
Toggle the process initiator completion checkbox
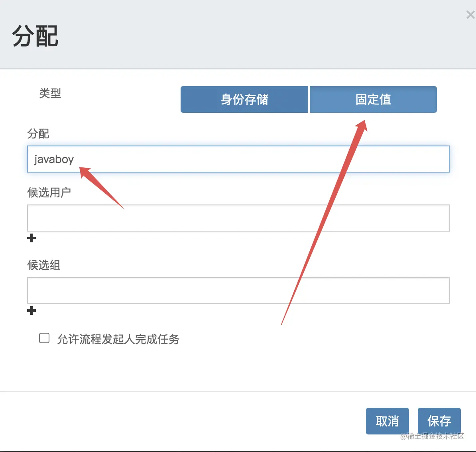pyautogui.click(x=44, y=338)
